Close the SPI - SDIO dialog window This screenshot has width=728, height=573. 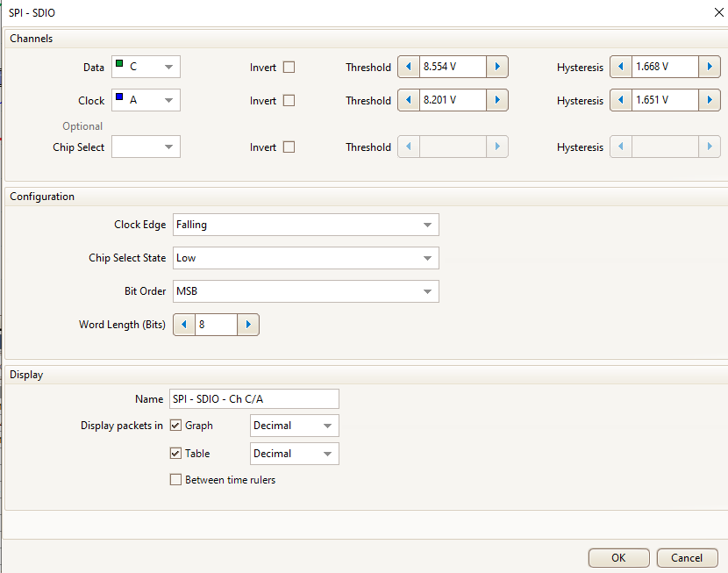[708, 12]
